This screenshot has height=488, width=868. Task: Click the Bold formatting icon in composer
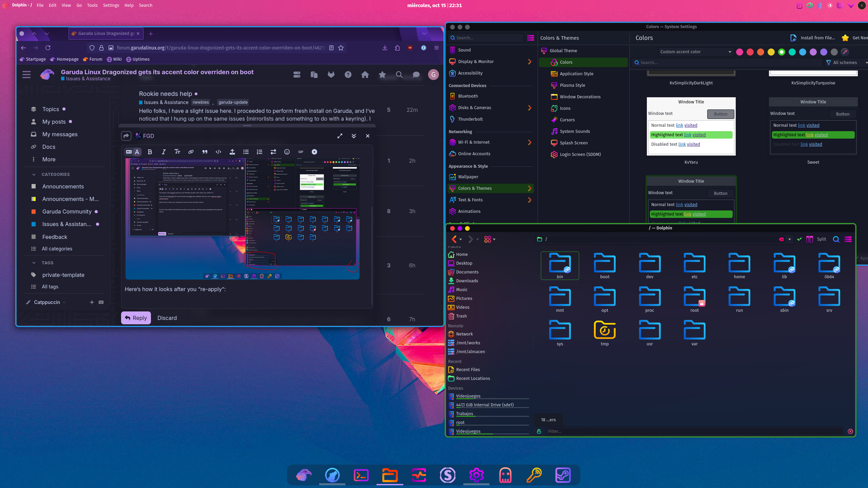(150, 152)
